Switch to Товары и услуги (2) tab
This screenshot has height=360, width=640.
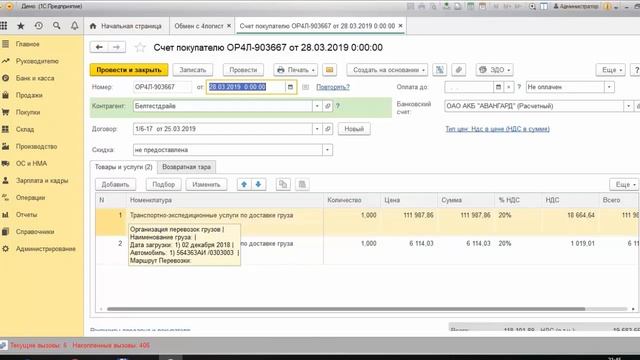[x=123, y=167]
